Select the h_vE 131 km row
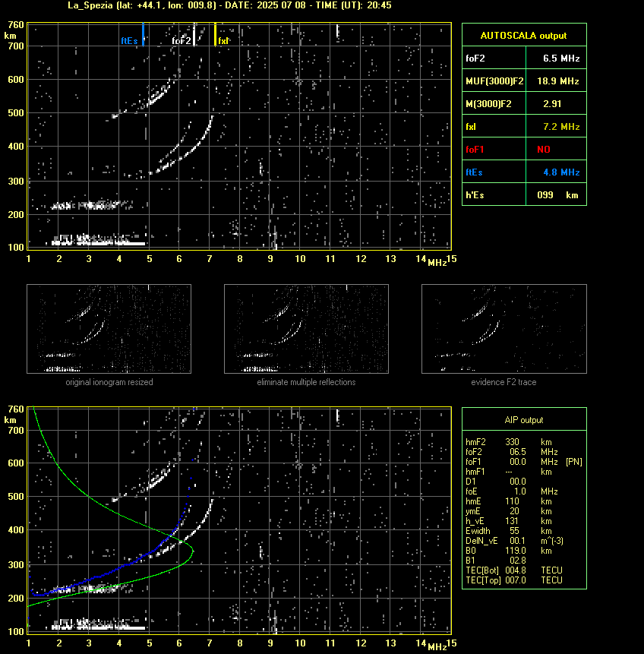The width and height of the screenshot is (644, 654). tap(509, 521)
